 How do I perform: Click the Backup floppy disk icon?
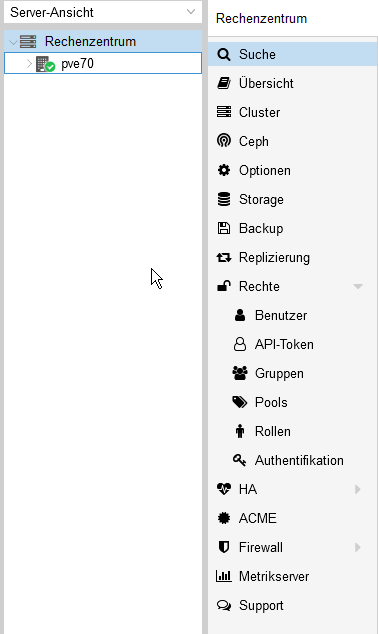pyautogui.click(x=224, y=228)
